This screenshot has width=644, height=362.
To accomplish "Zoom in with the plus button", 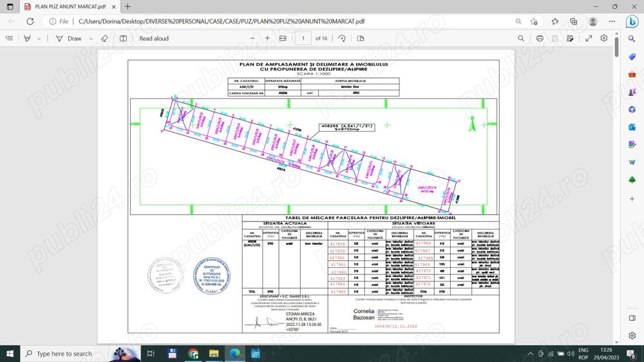I will coord(267,39).
